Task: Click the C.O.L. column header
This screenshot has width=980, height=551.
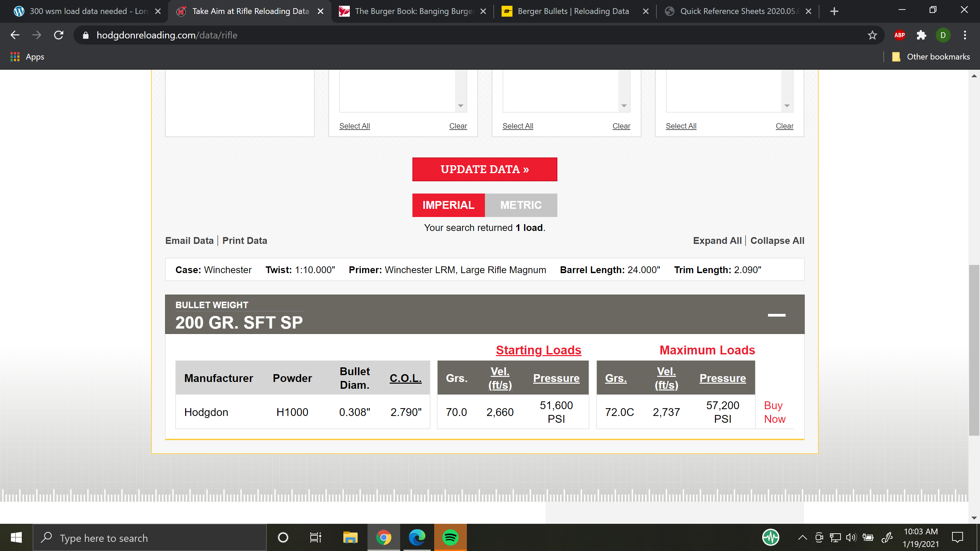Action: [406, 378]
